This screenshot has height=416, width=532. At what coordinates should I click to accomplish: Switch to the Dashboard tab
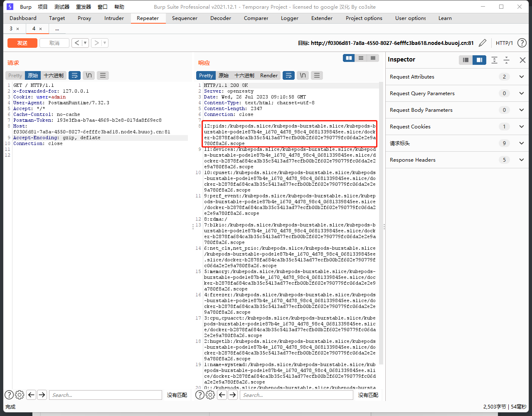coord(23,18)
